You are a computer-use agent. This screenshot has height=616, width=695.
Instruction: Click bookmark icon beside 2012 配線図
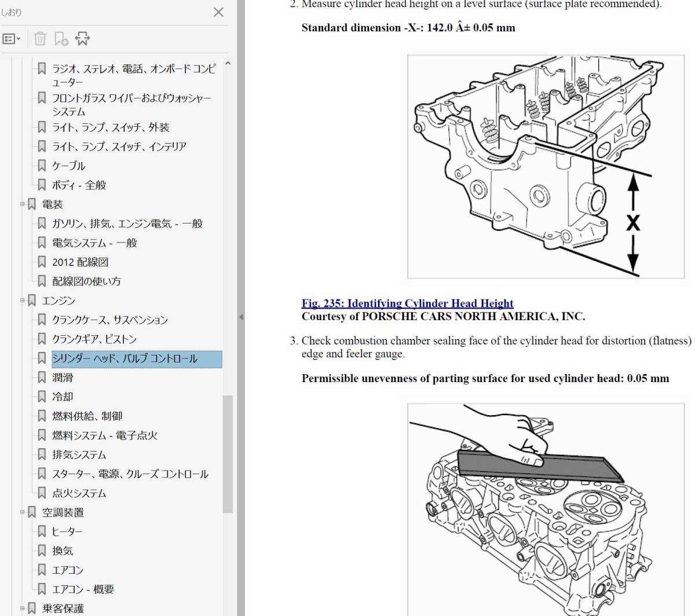[x=42, y=262]
